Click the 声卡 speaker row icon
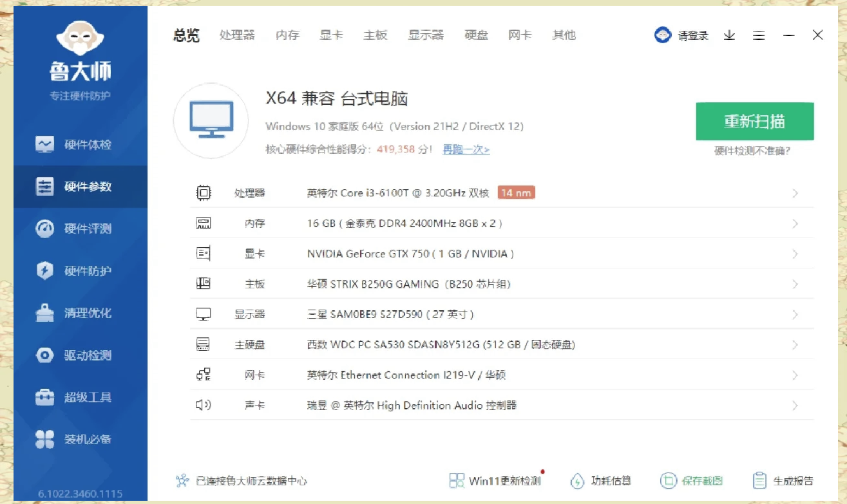The width and height of the screenshot is (847, 504). point(204,405)
